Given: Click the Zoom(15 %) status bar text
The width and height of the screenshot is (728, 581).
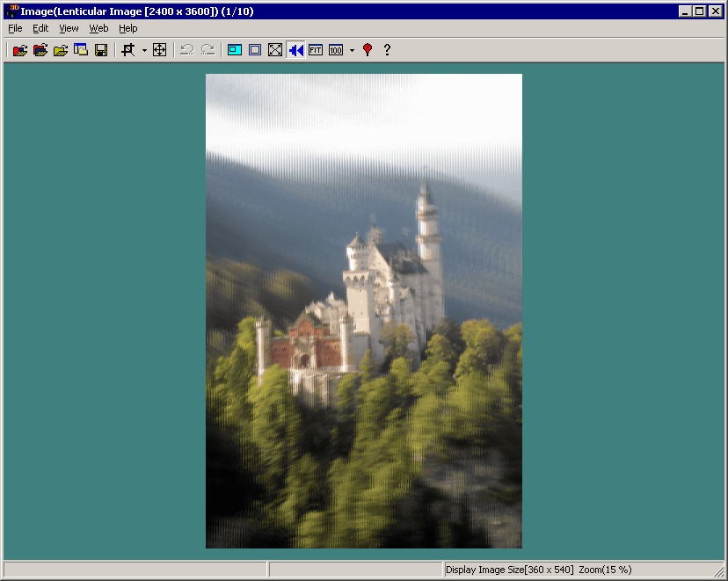Looking at the screenshot, I should [605, 570].
